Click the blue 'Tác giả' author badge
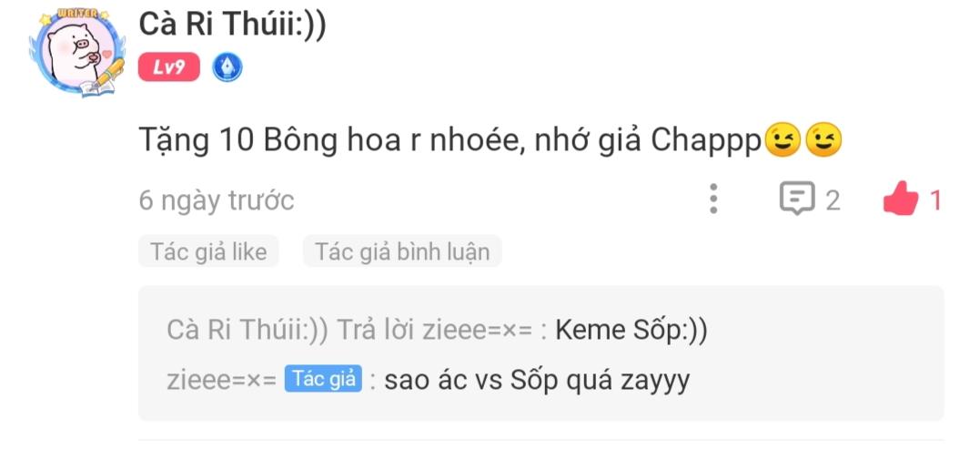The image size is (980, 450). point(323,379)
